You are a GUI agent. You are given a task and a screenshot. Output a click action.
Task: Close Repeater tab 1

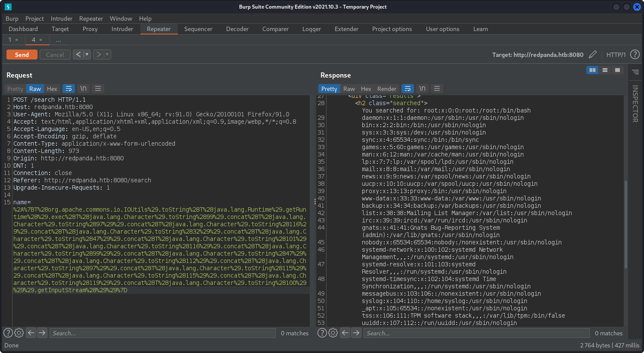(x=17, y=40)
